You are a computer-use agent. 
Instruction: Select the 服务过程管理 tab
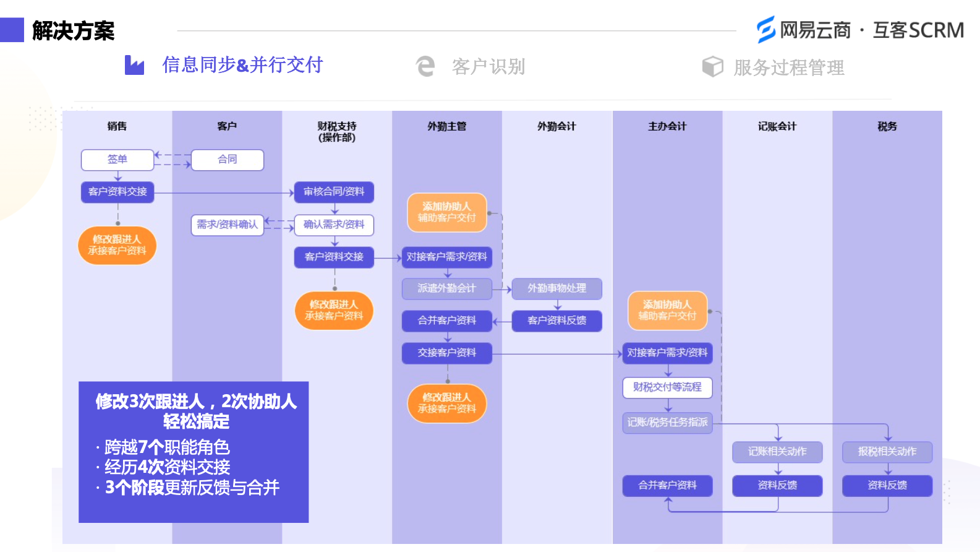[x=788, y=67]
